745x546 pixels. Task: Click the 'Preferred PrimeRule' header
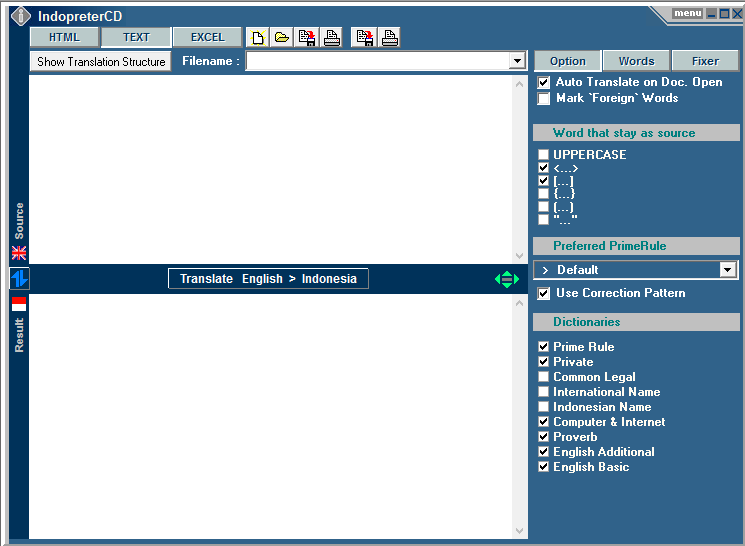[x=636, y=246]
